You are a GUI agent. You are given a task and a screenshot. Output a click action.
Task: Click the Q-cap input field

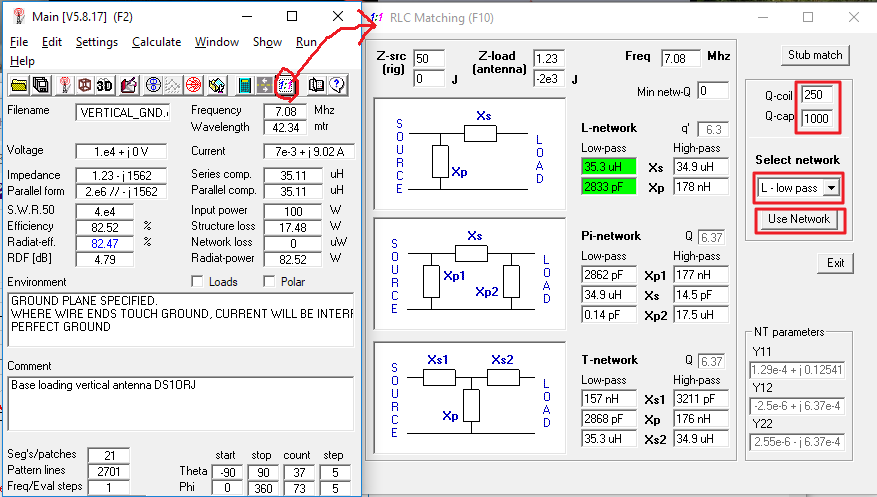[817, 118]
